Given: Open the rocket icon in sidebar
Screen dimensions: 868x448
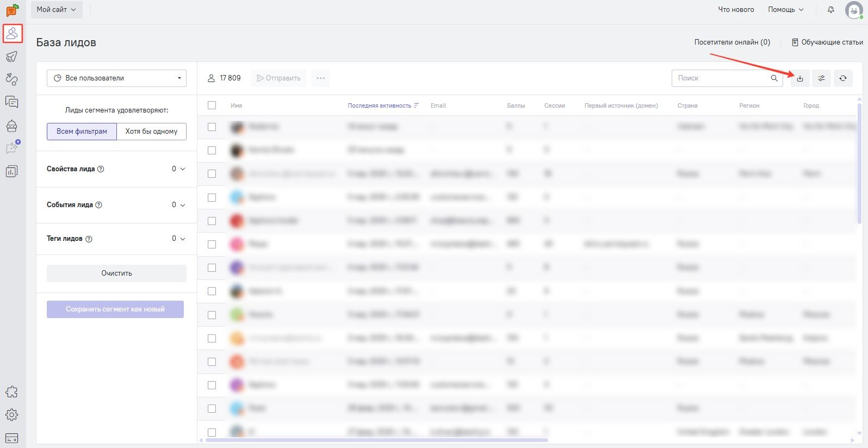Looking at the screenshot, I should click(x=11, y=57).
